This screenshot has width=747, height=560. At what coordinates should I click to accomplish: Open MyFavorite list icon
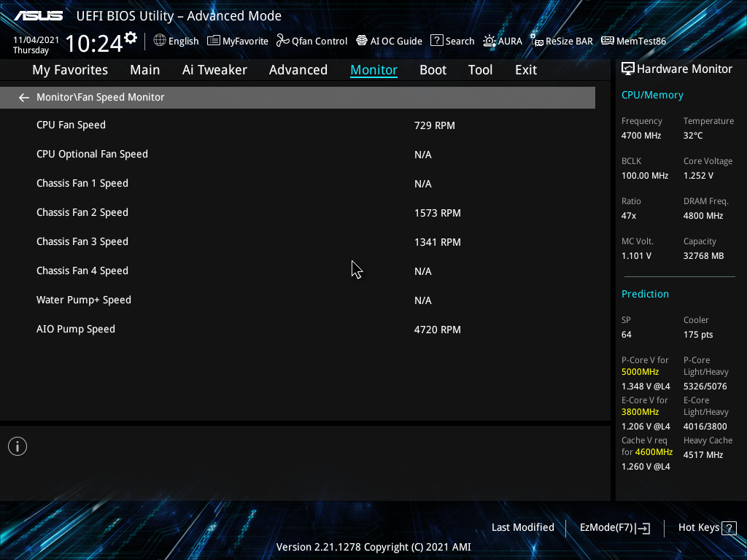pyautogui.click(x=214, y=41)
